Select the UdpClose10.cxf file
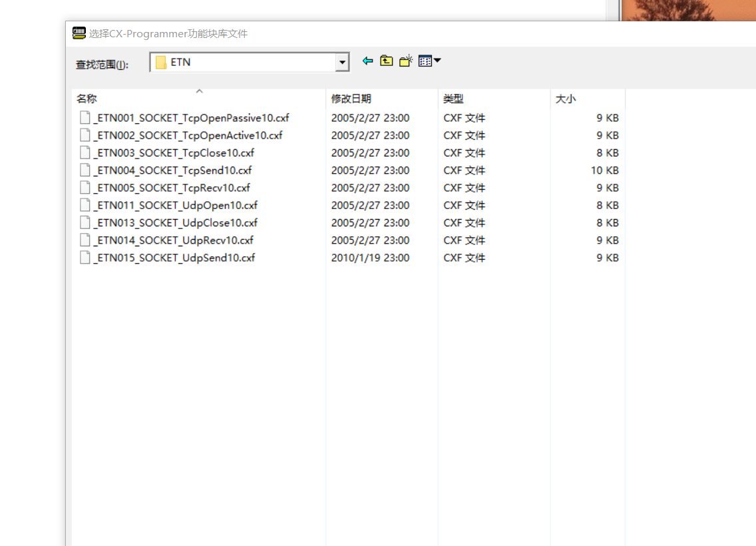This screenshot has width=756, height=546. click(175, 222)
